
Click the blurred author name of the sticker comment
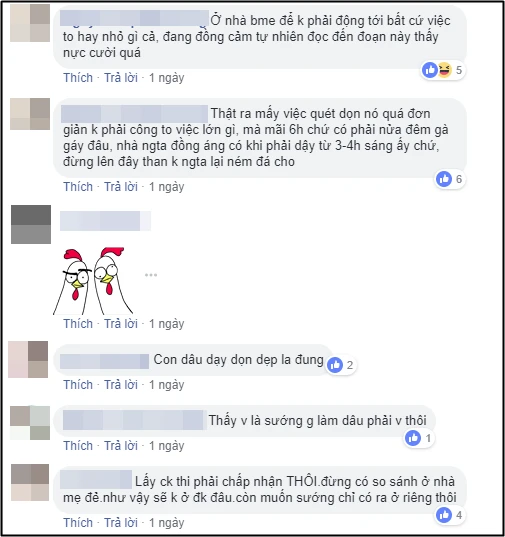[x=105, y=221]
